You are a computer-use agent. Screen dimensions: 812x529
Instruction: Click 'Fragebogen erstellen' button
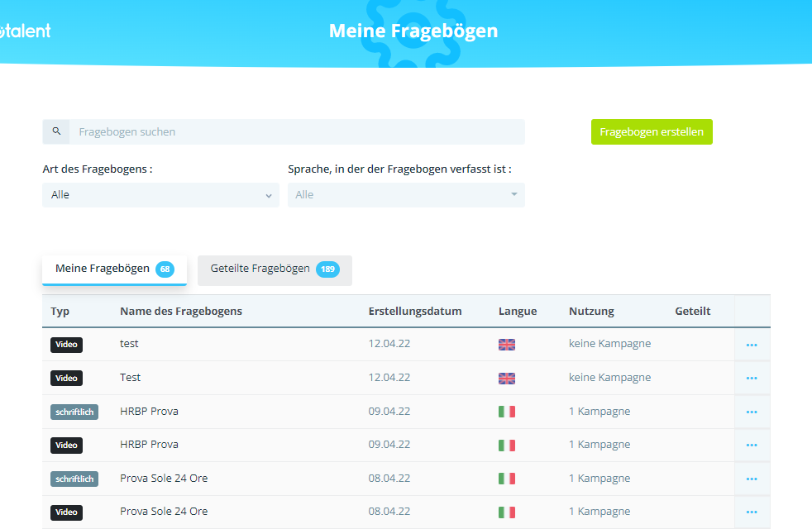652,132
